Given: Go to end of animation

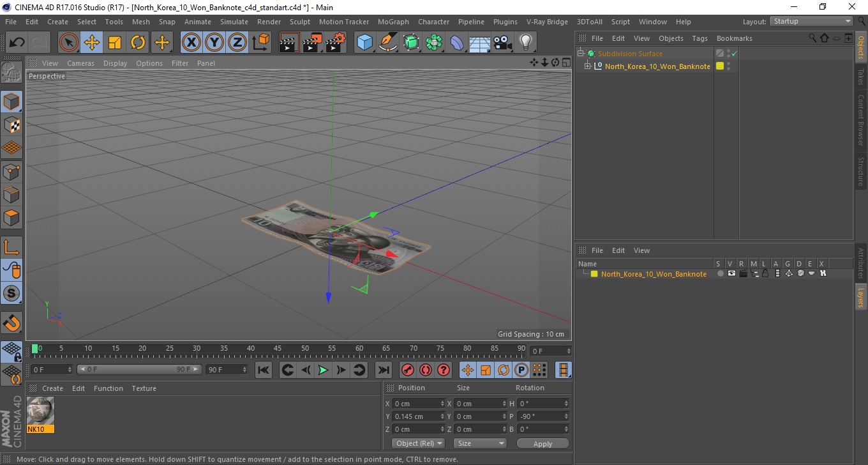Looking at the screenshot, I should [383, 370].
